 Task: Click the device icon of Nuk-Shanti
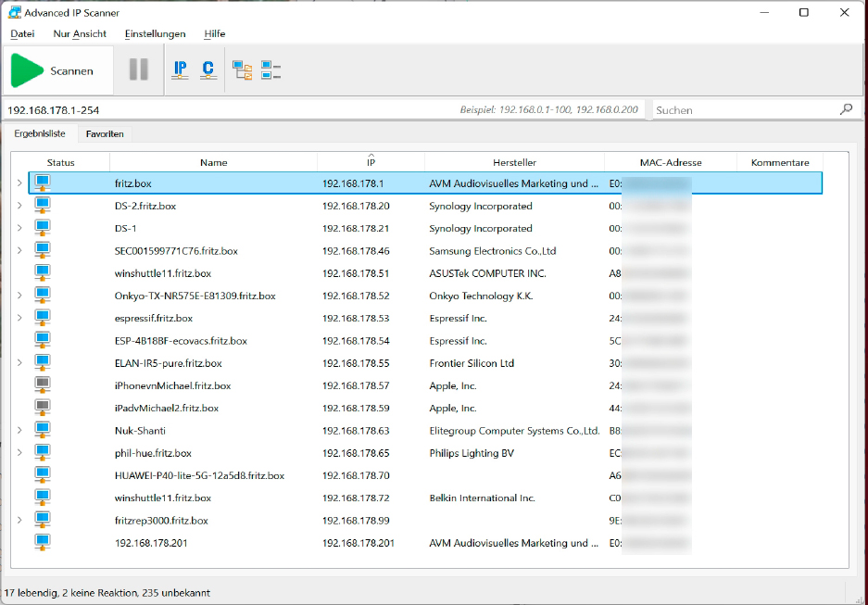[43, 430]
